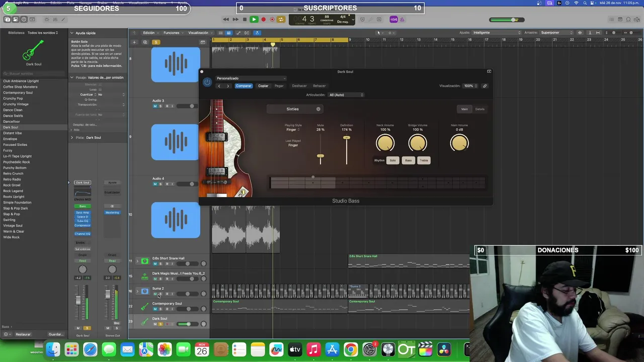Click the Main Volume knob
This screenshot has height=362, width=644.
(x=459, y=144)
